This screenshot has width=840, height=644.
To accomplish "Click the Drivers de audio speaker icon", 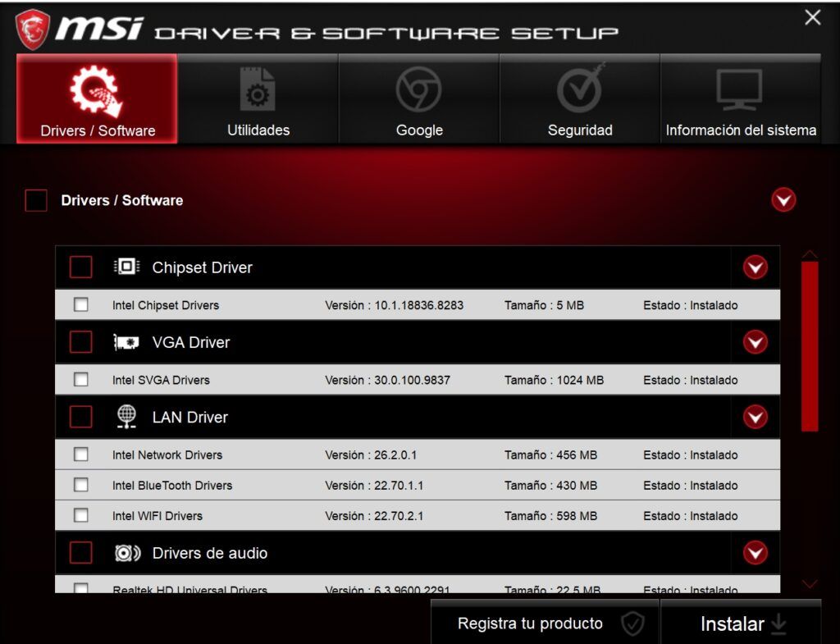I will click(127, 553).
